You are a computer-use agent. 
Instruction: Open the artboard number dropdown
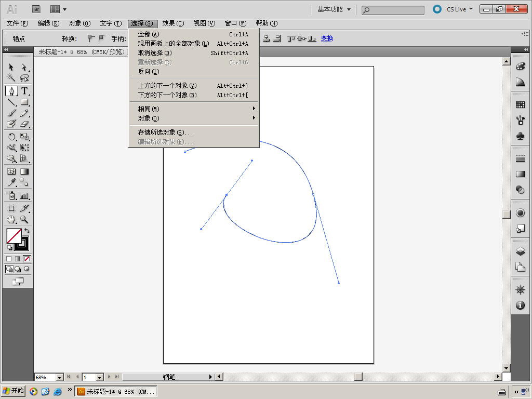tap(99, 377)
